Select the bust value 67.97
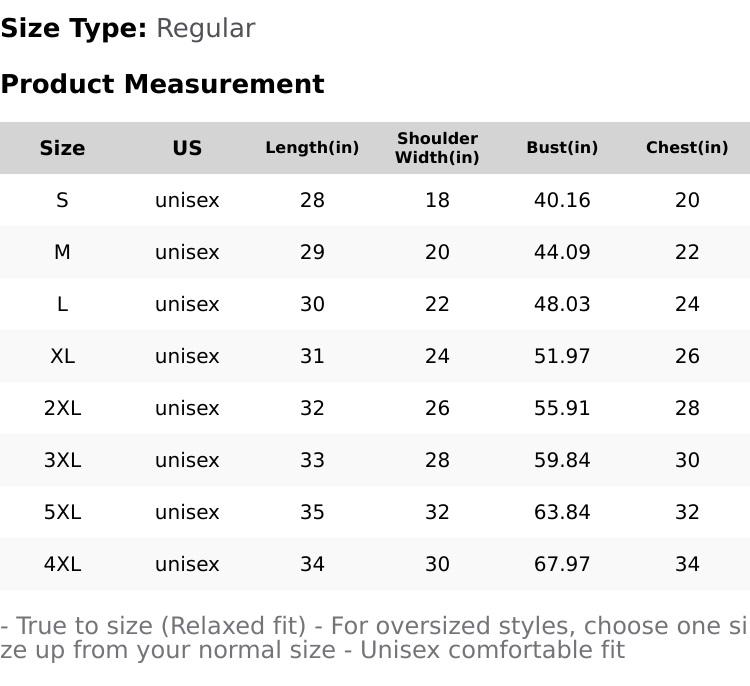The height and width of the screenshot is (686, 750). point(562,564)
